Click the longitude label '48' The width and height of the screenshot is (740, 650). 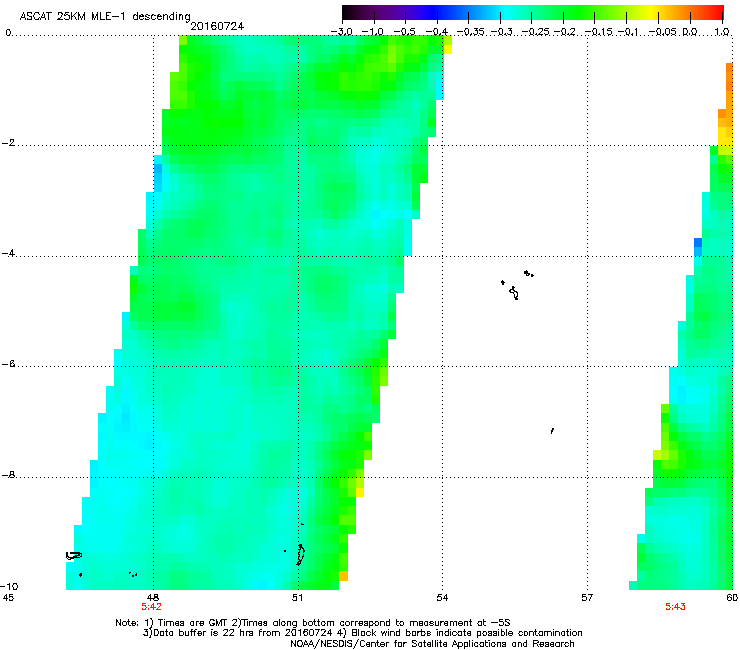pos(153,598)
